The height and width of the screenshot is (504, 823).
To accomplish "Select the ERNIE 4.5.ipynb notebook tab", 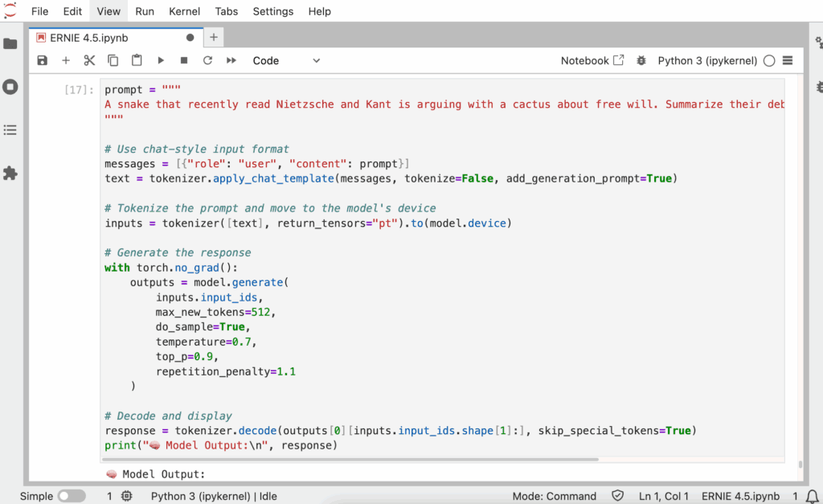I will (116, 38).
